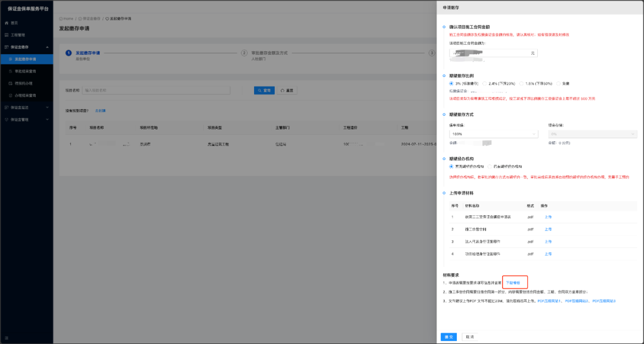Select the first 期望经办机构 radio option
644x344 pixels.
coord(451,167)
